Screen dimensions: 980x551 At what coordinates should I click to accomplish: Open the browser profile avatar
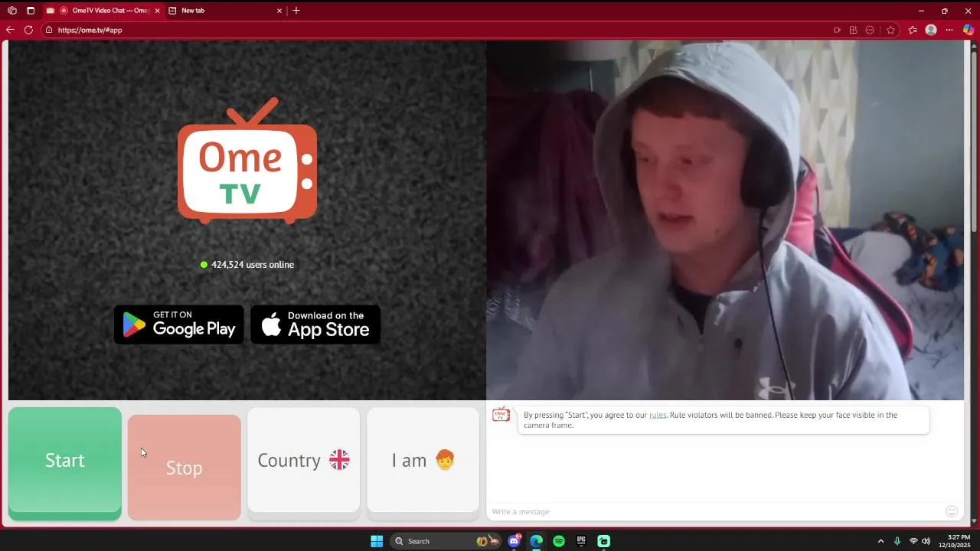(931, 30)
